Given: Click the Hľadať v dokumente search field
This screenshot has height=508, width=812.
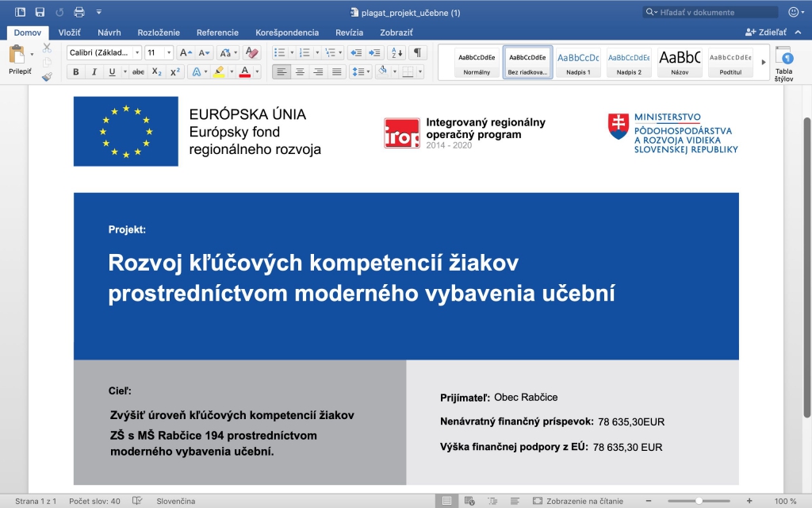Looking at the screenshot, I should point(710,12).
